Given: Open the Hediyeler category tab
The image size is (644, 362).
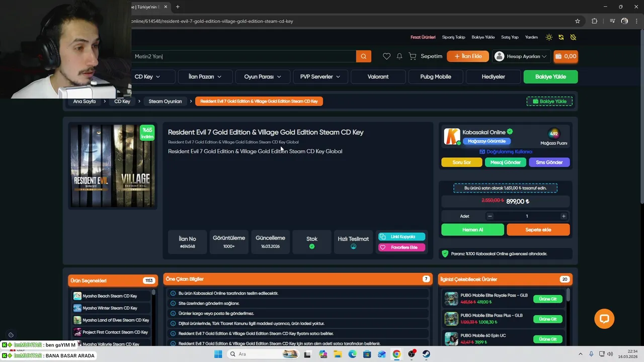Looking at the screenshot, I should click(x=493, y=77).
